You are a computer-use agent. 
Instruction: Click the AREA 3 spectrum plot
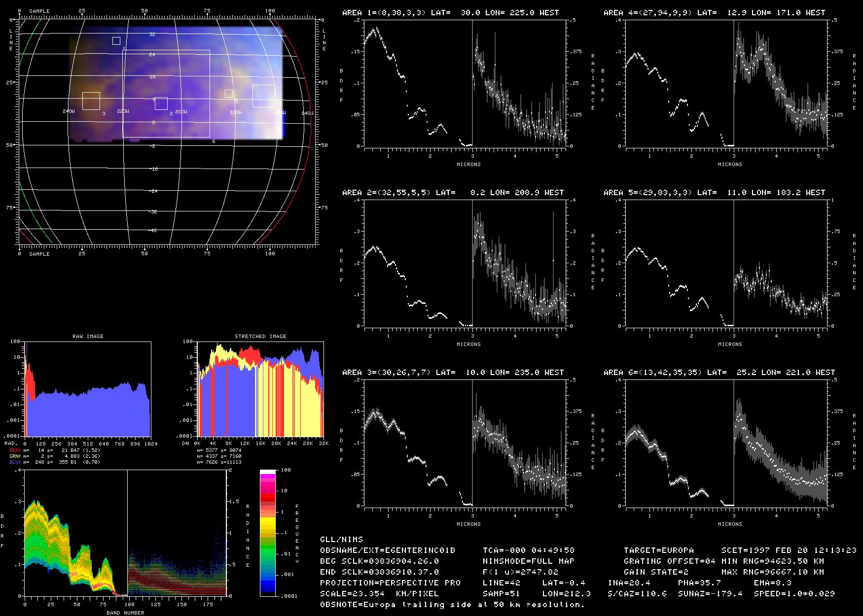[465, 443]
